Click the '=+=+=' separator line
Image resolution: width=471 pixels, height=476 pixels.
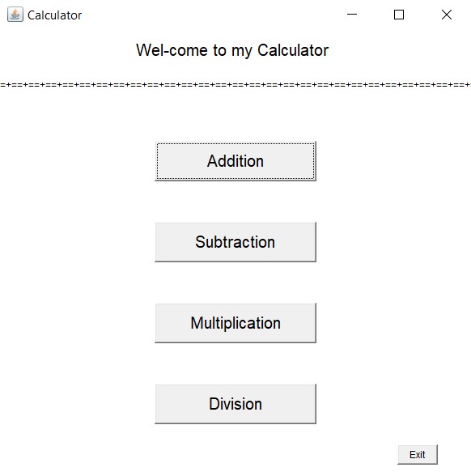tap(235, 84)
